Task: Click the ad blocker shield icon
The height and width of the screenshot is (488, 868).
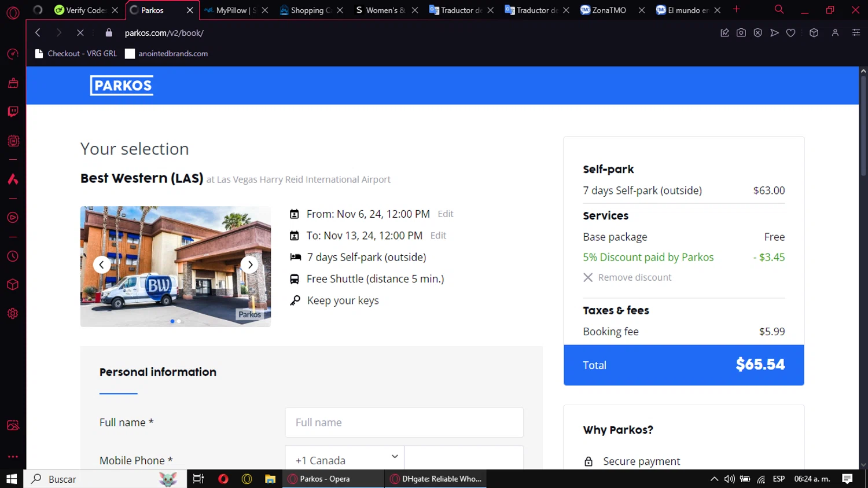Action: 757,33
